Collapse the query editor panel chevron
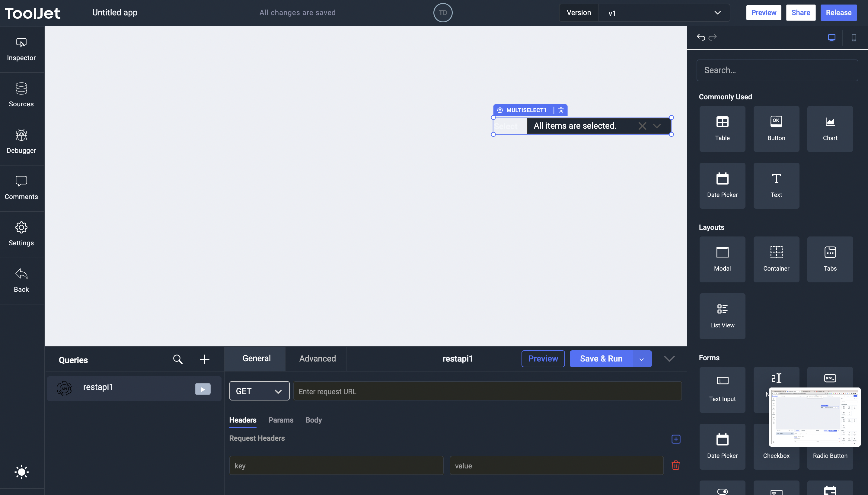This screenshot has height=495, width=868. click(x=669, y=359)
